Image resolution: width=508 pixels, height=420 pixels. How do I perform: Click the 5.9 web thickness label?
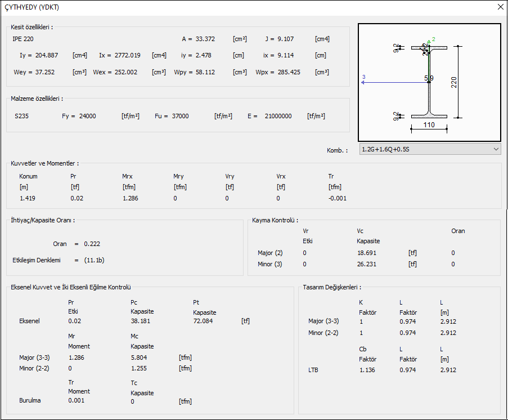[429, 77]
